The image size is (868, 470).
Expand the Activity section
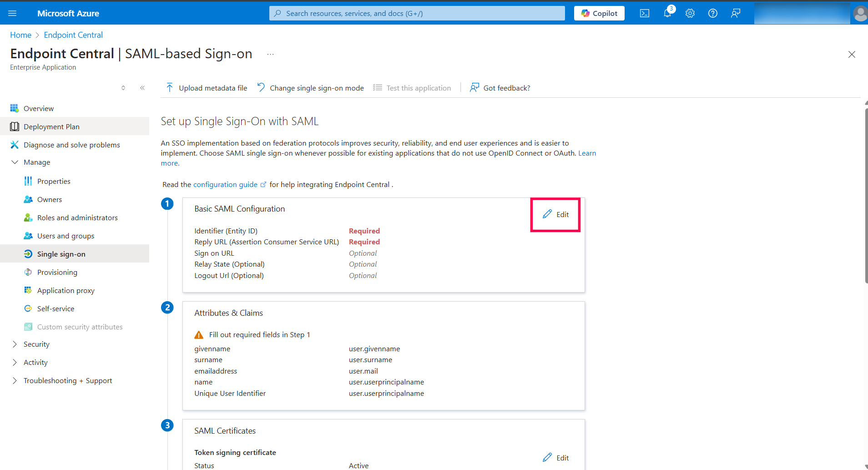tap(15, 362)
